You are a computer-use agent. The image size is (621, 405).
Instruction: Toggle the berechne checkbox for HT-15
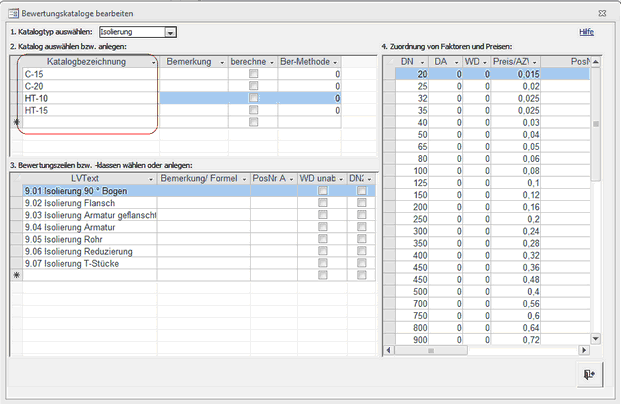click(253, 110)
